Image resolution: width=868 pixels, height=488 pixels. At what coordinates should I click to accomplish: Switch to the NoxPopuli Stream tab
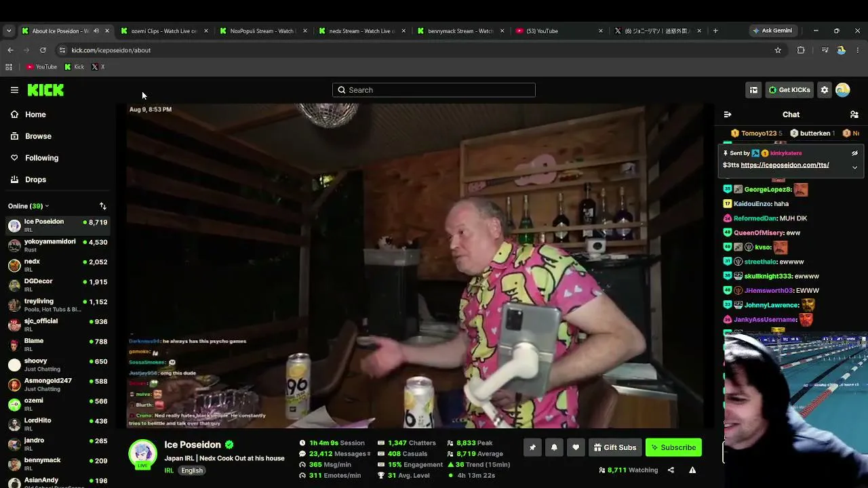(263, 30)
